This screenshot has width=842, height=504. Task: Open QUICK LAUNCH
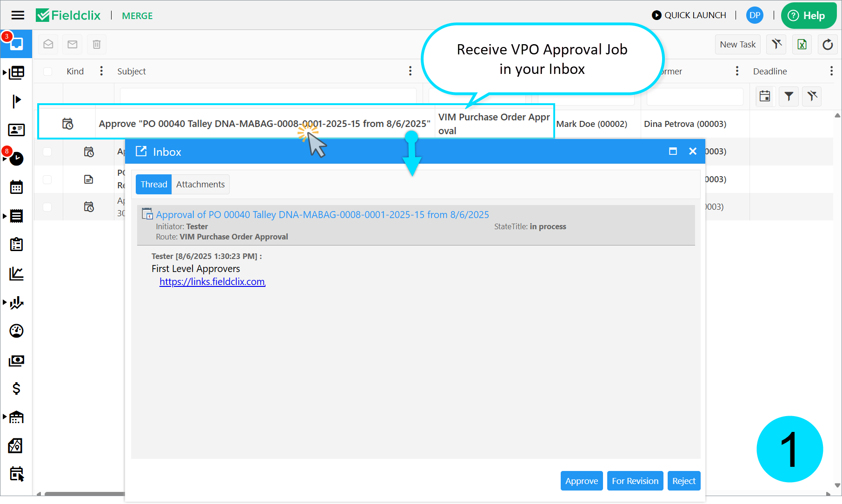pyautogui.click(x=689, y=15)
